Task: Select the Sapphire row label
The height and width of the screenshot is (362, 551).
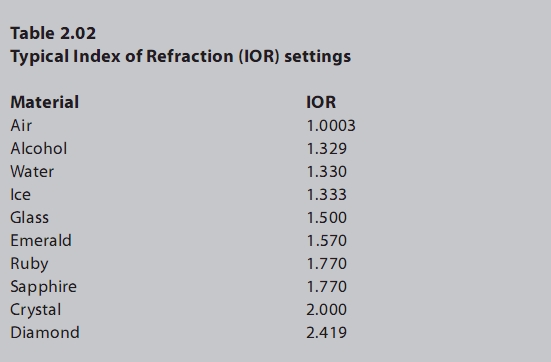Action: [x=44, y=287]
